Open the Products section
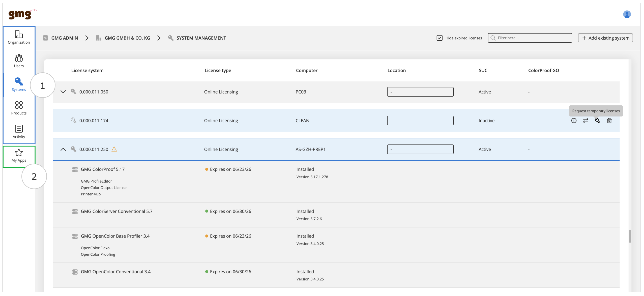644x296 pixels. click(x=19, y=108)
